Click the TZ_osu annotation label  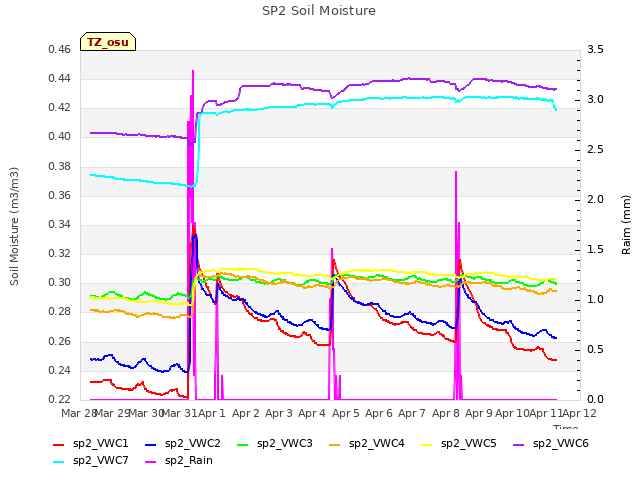pyautogui.click(x=108, y=42)
